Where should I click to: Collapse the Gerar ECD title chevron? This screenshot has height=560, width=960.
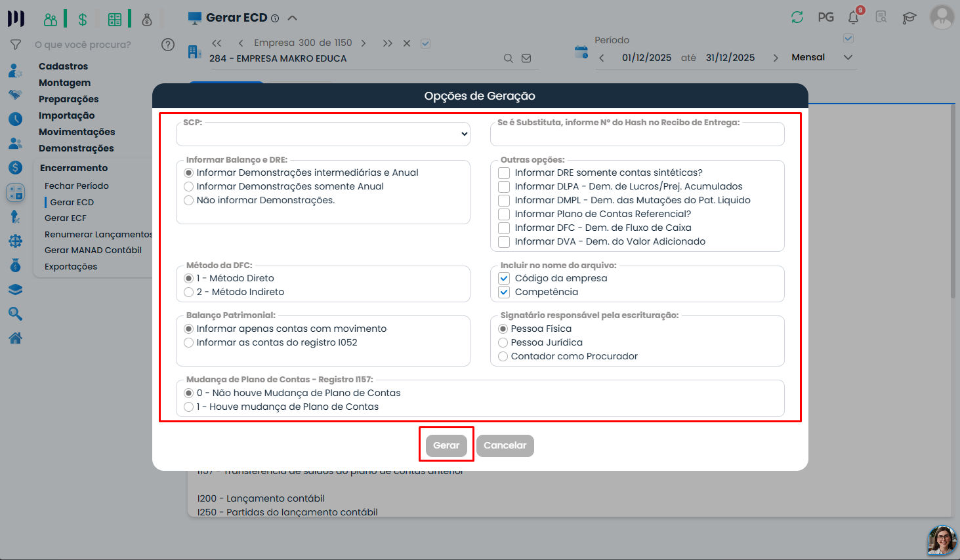293,18
